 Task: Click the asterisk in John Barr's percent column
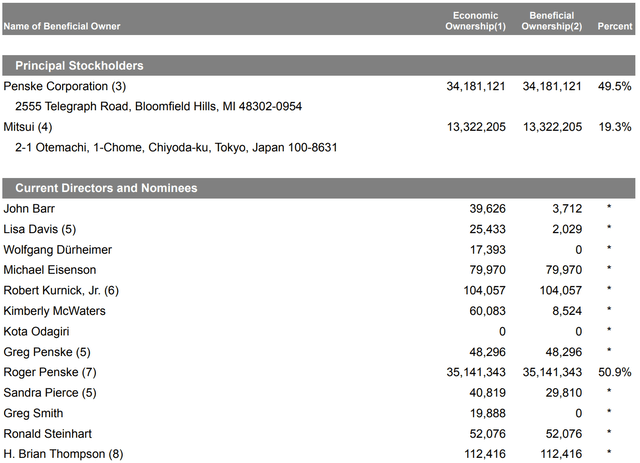(609, 207)
